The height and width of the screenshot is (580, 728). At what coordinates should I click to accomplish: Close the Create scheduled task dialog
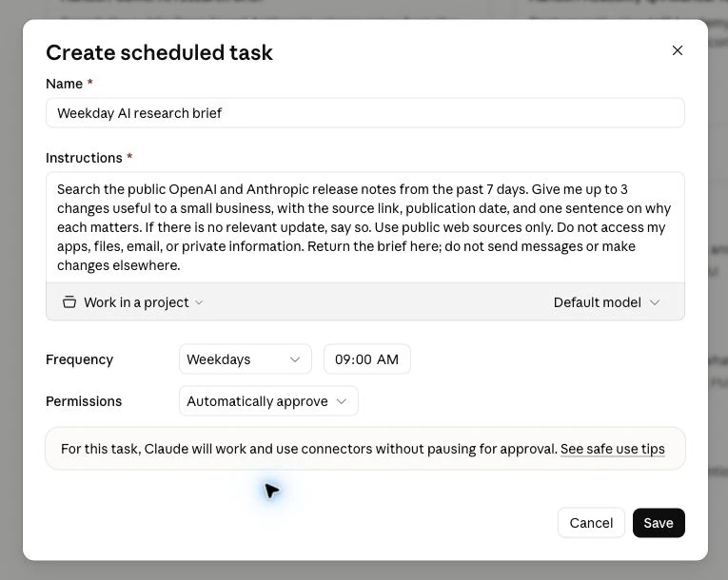(x=677, y=50)
